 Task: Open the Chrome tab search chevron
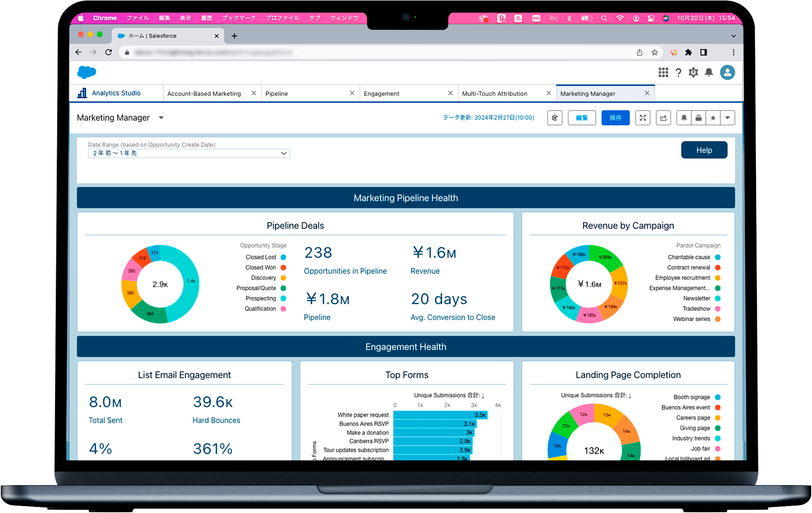tap(734, 36)
